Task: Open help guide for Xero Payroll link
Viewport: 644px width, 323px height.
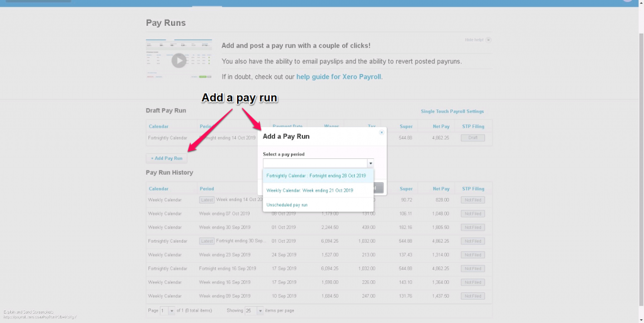Action: 339,77
